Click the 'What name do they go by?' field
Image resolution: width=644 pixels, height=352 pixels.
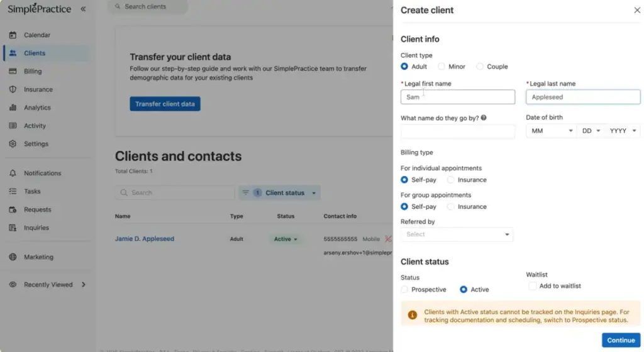(458, 131)
